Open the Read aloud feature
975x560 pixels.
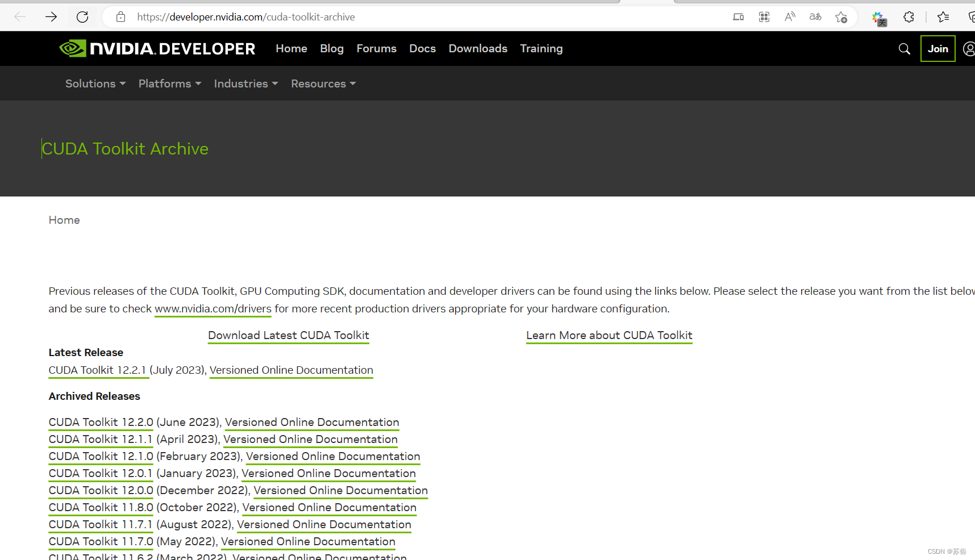(x=789, y=16)
